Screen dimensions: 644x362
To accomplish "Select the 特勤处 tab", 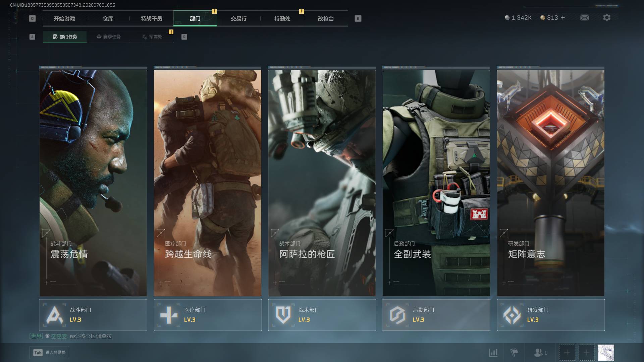I will [x=282, y=18].
